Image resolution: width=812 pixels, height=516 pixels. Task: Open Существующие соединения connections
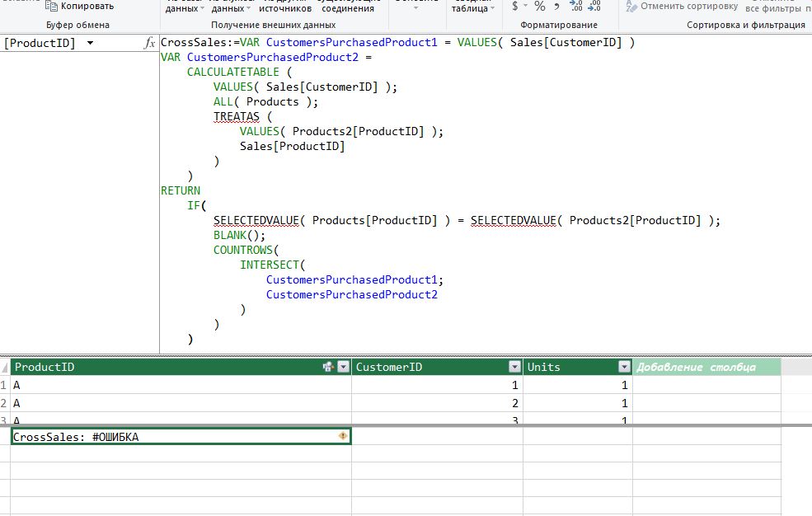click(348, 7)
